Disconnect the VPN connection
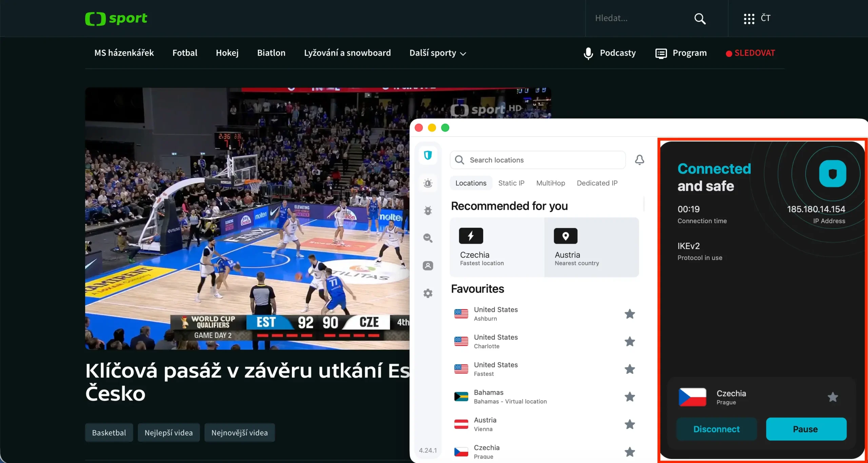868x463 pixels. (716, 429)
